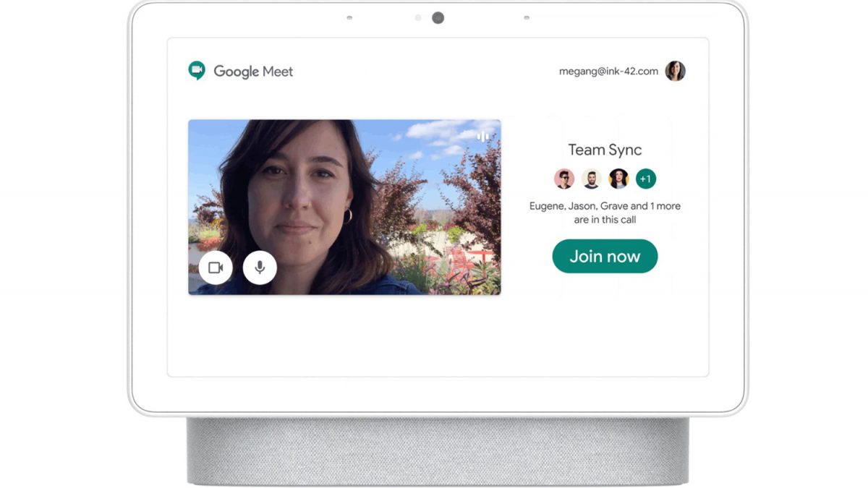The width and height of the screenshot is (868, 488).
Task: Click the megang@ink-42.com account email
Action: pos(608,71)
